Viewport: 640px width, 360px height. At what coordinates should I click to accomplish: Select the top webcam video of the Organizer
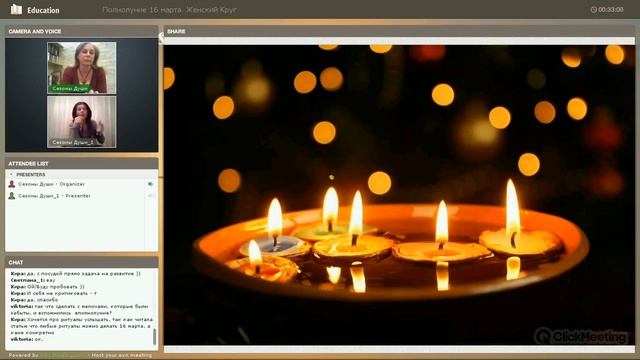coord(82,68)
